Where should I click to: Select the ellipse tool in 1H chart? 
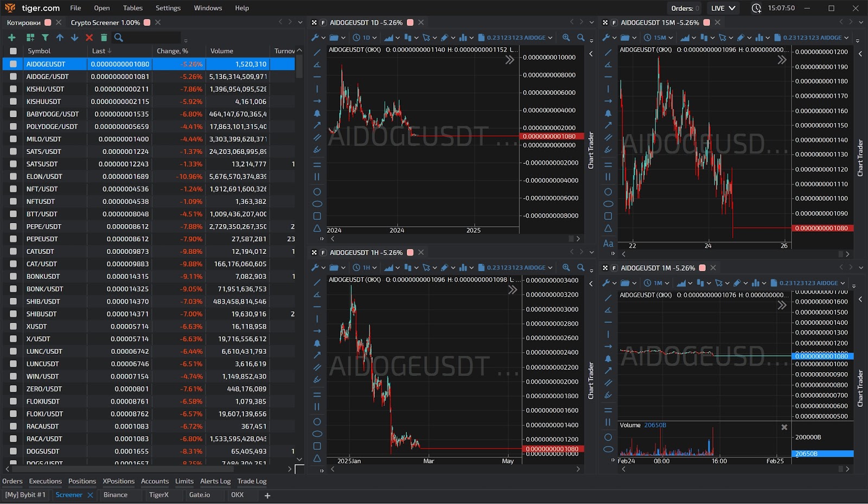[317, 434]
